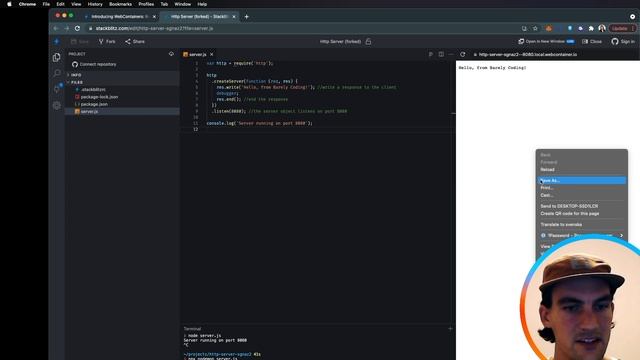This screenshot has height=360, width=640.
Task: Choose Print in context menu
Action: [x=582, y=188]
